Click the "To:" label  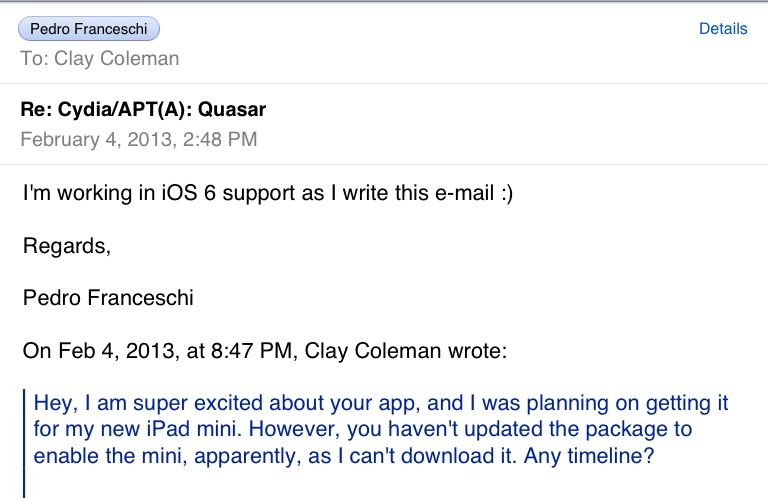click(x=34, y=59)
